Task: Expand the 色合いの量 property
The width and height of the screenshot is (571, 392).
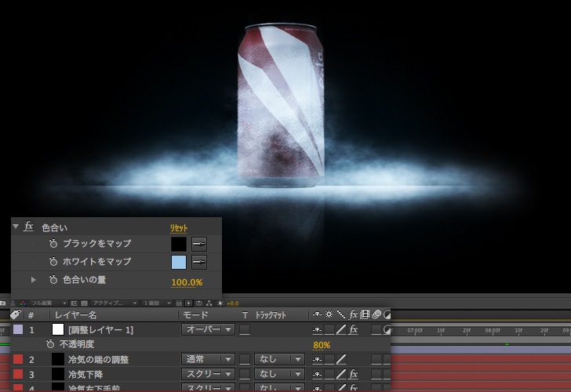Action: point(33,280)
